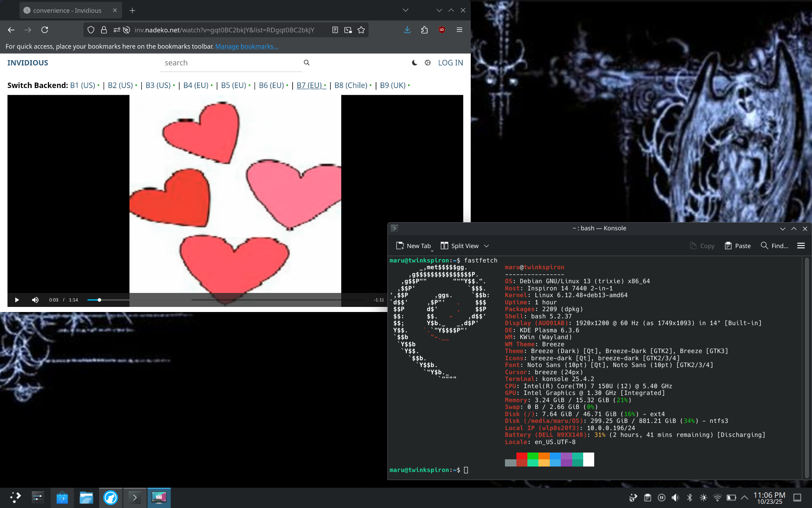The image size is (812, 508).
Task: Open the Konsole hamburger menu
Action: (801, 246)
